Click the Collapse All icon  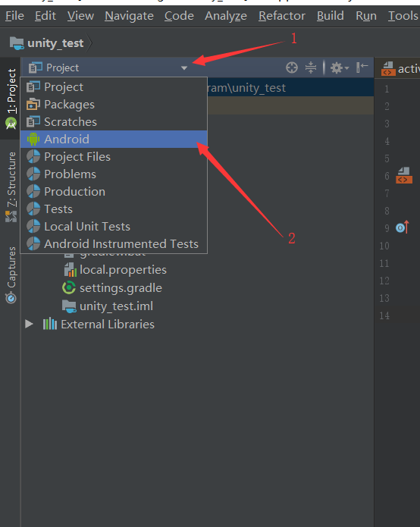[x=311, y=67]
